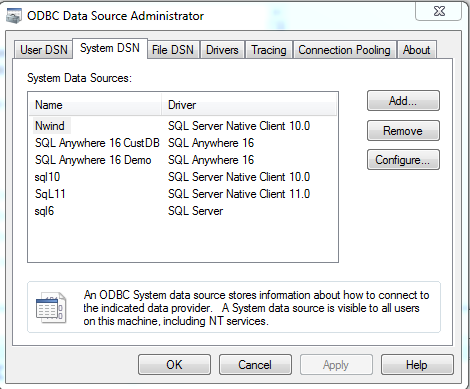The width and height of the screenshot is (470, 389).
Task: Select the sql6 data source
Action: tap(183, 211)
